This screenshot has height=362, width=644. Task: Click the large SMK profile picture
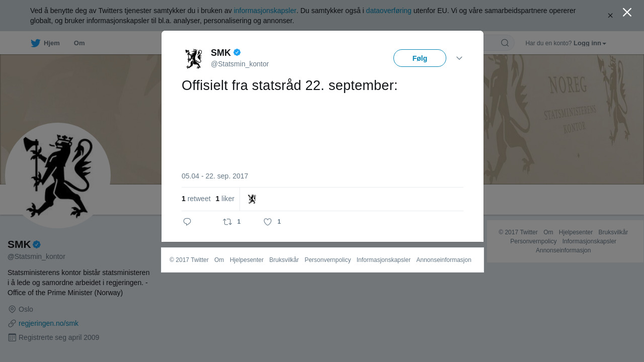(58, 175)
